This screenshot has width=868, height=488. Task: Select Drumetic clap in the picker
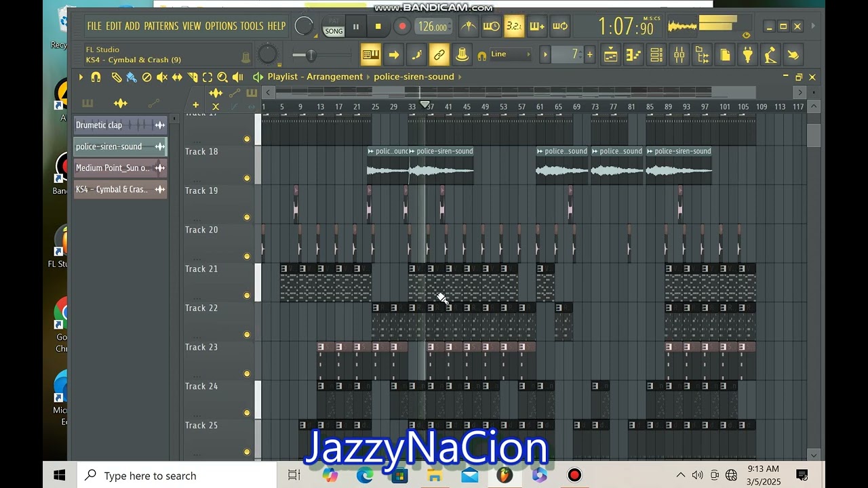[120, 125]
